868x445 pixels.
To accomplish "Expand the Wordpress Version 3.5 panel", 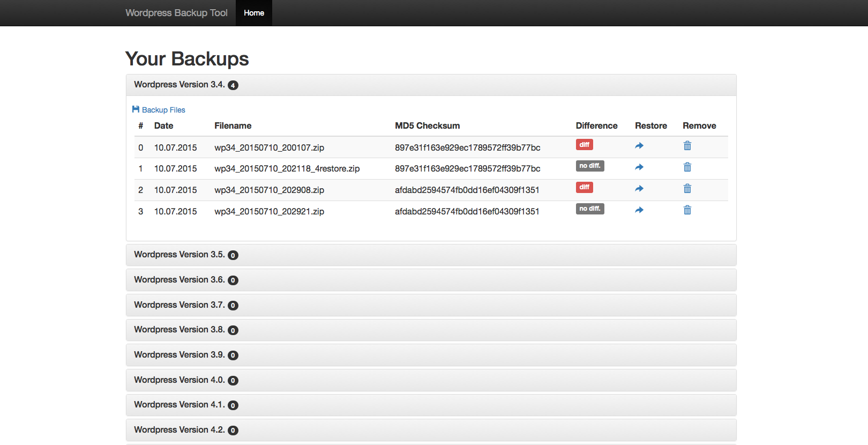I will tap(431, 255).
